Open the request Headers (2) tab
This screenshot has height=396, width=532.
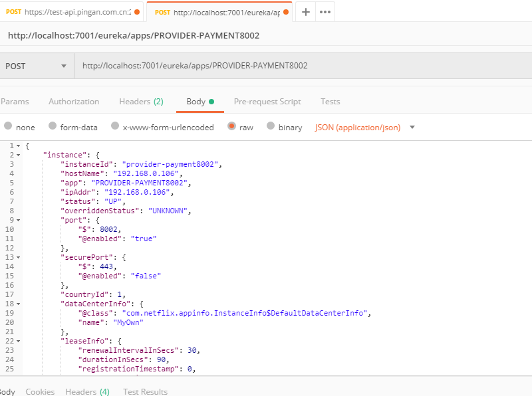[141, 102]
